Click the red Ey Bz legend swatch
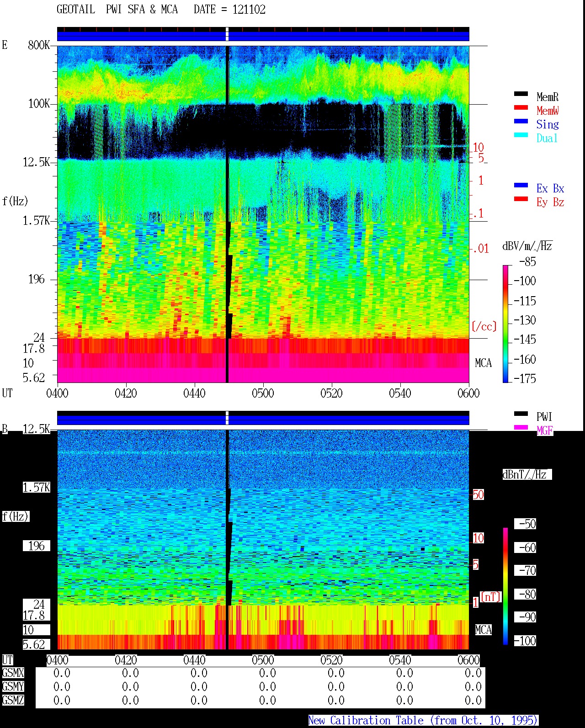This screenshot has width=585, height=728. 521,199
